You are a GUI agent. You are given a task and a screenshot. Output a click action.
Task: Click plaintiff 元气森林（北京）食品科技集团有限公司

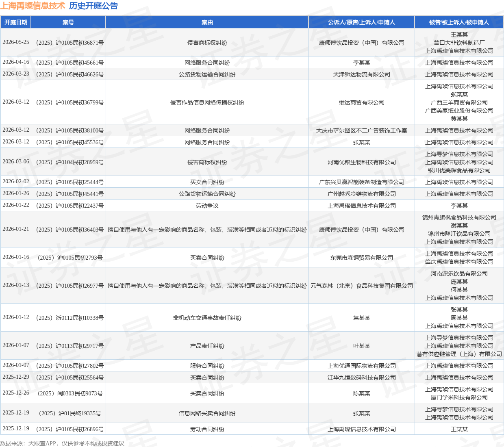(x=362, y=286)
